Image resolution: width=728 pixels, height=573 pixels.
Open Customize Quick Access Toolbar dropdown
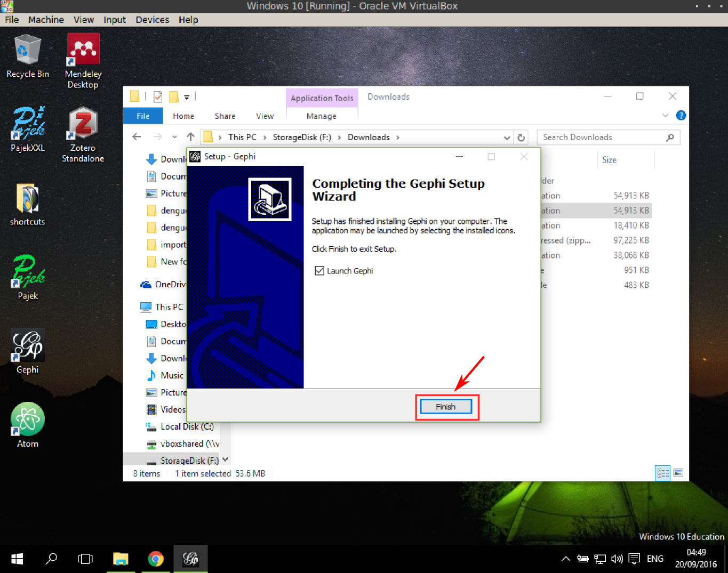(x=187, y=97)
